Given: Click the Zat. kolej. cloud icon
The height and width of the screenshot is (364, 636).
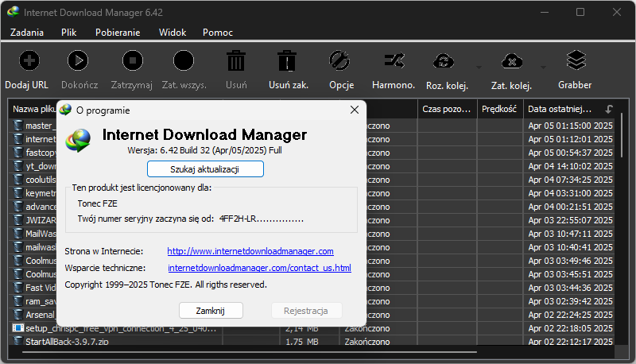Looking at the screenshot, I should (512, 61).
